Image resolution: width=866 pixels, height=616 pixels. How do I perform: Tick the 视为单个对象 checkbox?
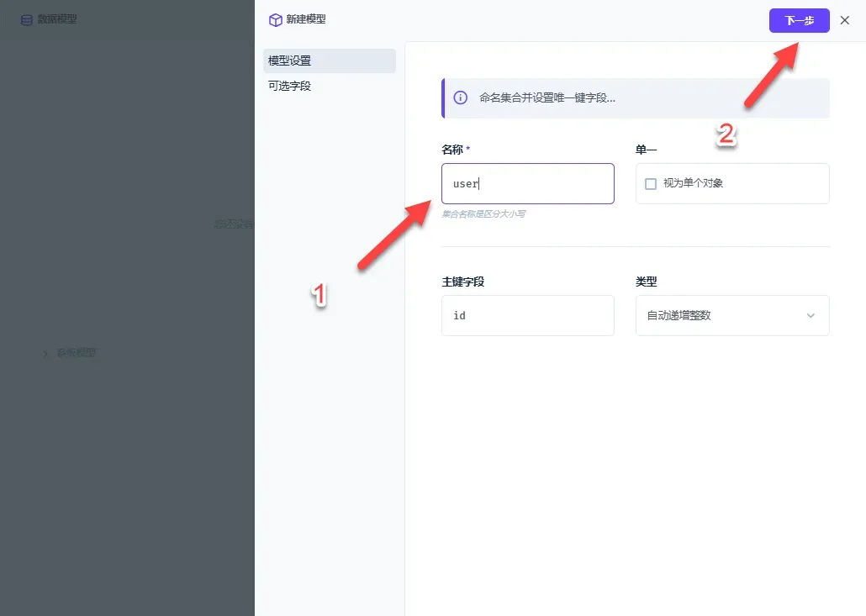point(651,184)
